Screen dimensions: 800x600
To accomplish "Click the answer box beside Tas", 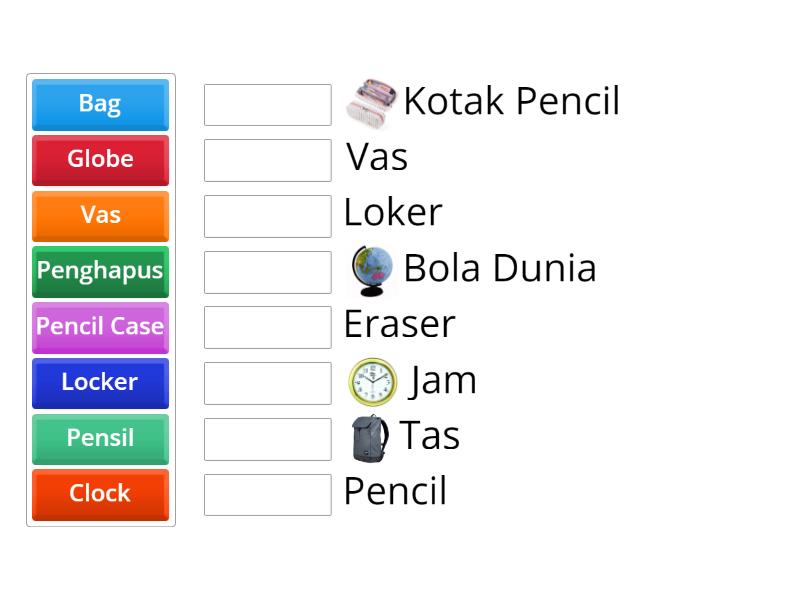I will point(267,439).
